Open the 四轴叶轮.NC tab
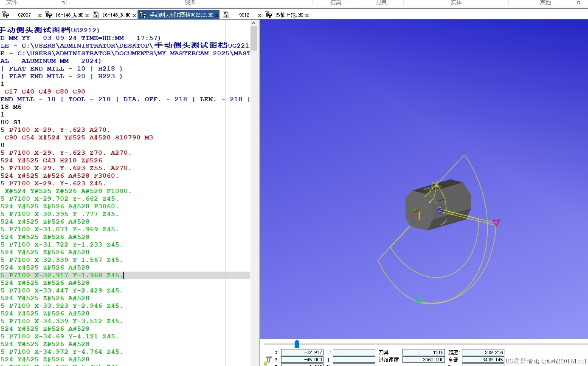 [x=289, y=15]
